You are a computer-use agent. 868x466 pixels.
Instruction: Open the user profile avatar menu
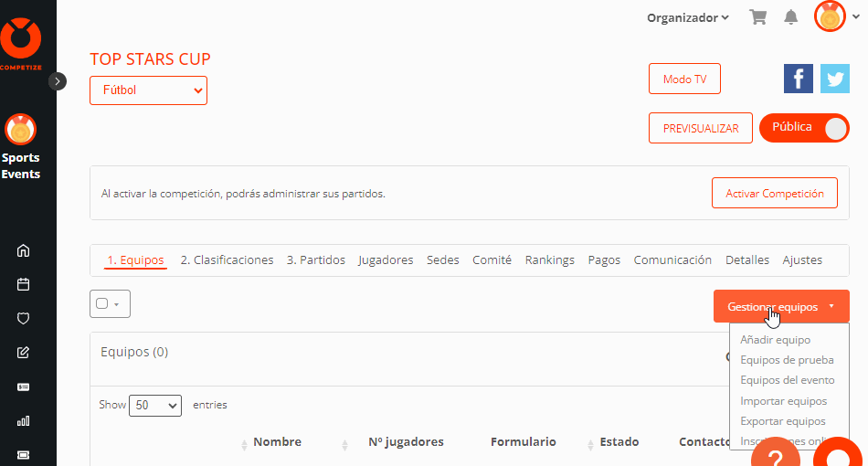click(x=830, y=16)
